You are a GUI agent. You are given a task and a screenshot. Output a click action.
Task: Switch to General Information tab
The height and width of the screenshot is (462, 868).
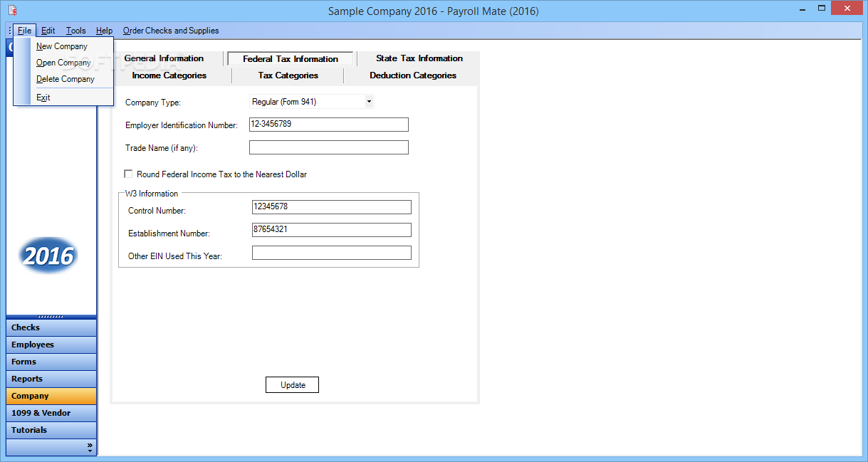coord(164,58)
